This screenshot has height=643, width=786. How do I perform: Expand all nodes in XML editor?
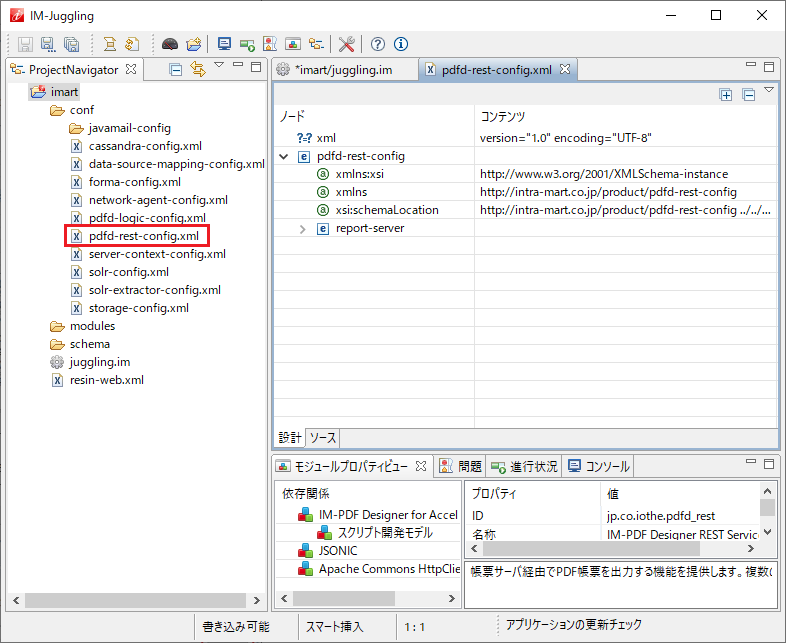(726, 95)
